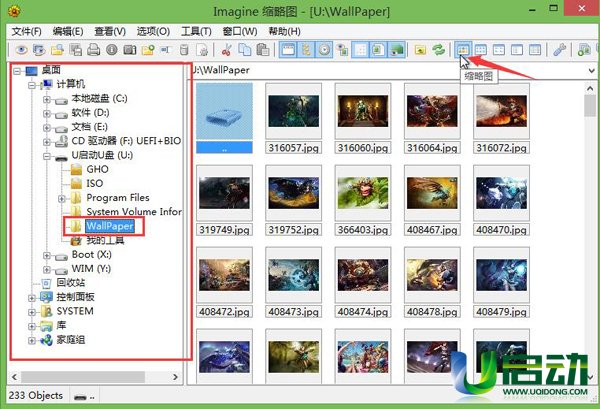The width and height of the screenshot is (600, 409).
Task: Collapse the 计算机 tree node
Action: click(x=32, y=85)
